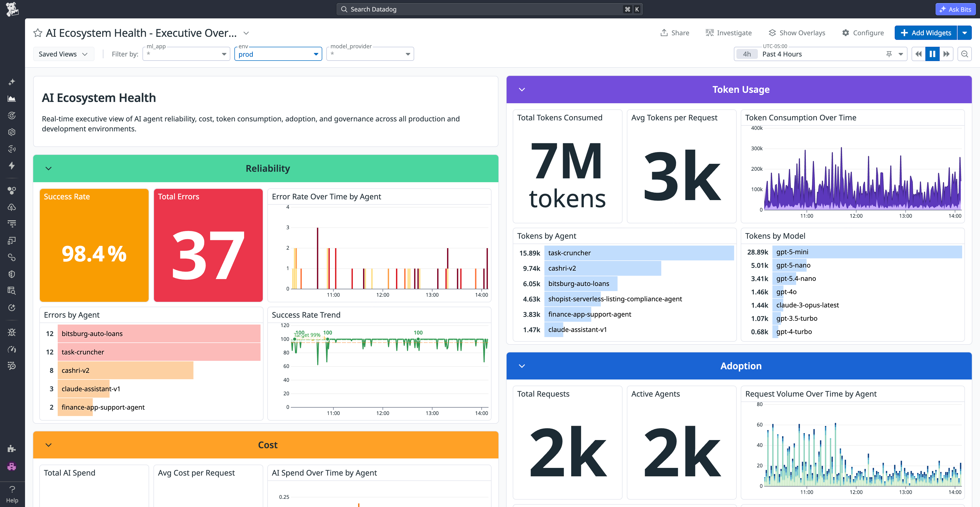The image size is (980, 507).
Task: Click finance-app-support-agent errors row
Action: pyautogui.click(x=151, y=407)
